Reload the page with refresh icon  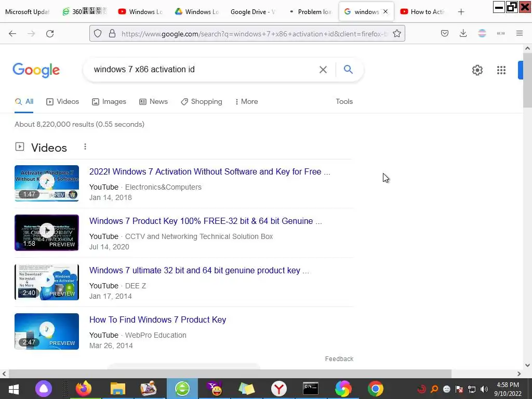(x=50, y=33)
